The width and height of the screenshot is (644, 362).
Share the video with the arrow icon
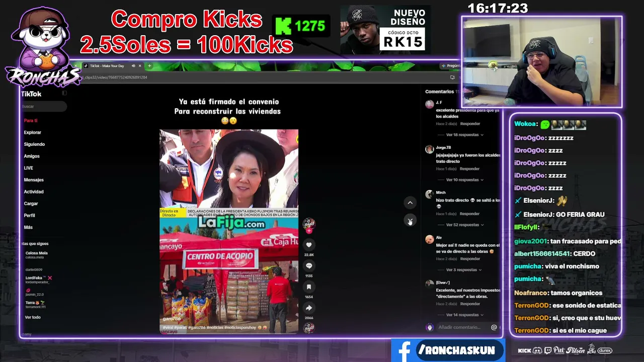pos(309,308)
